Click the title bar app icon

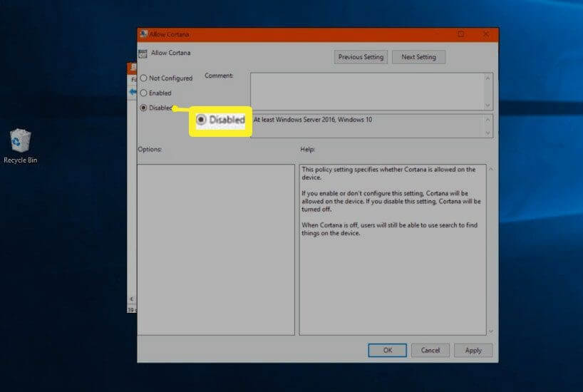(143, 34)
